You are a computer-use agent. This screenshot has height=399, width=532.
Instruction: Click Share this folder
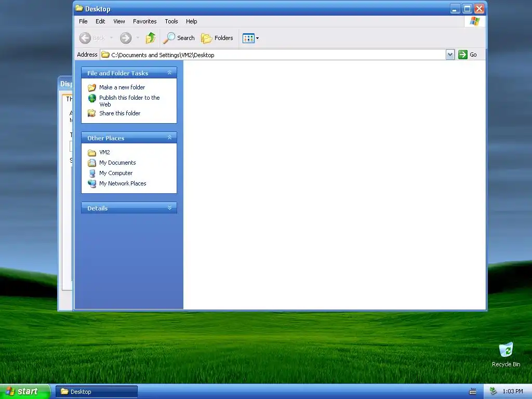tap(120, 113)
